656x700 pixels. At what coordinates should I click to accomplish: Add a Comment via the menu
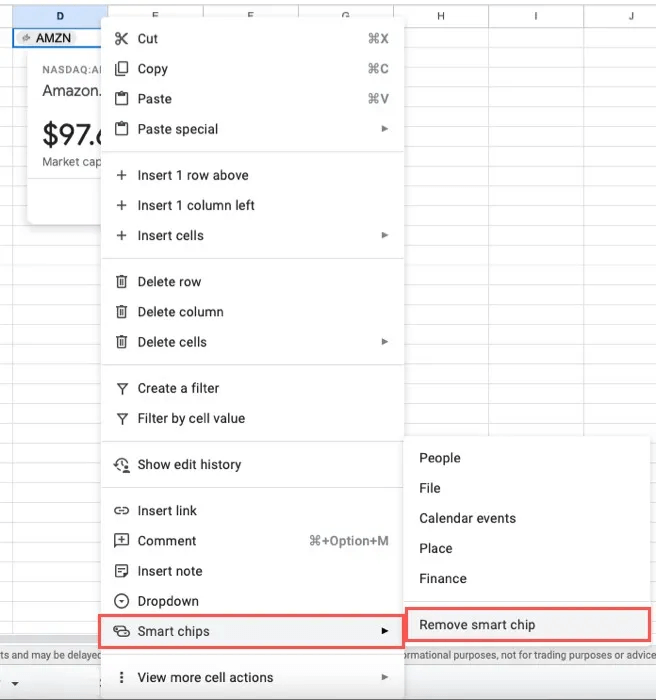[252, 541]
